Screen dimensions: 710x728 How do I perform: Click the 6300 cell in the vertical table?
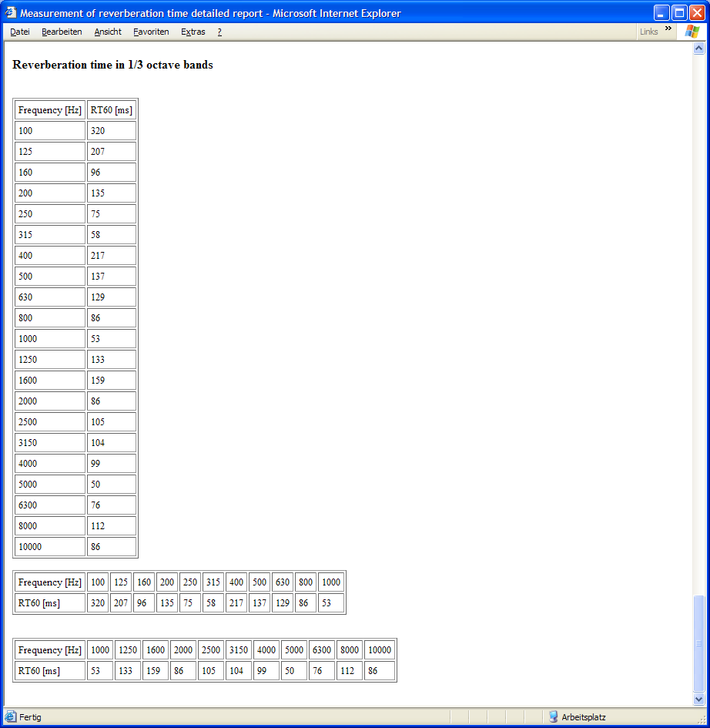point(49,505)
